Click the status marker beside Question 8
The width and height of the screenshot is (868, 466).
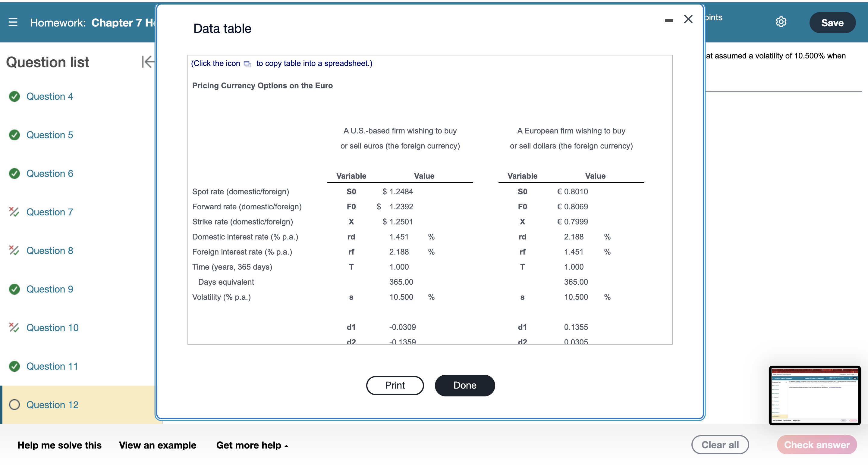(x=14, y=251)
